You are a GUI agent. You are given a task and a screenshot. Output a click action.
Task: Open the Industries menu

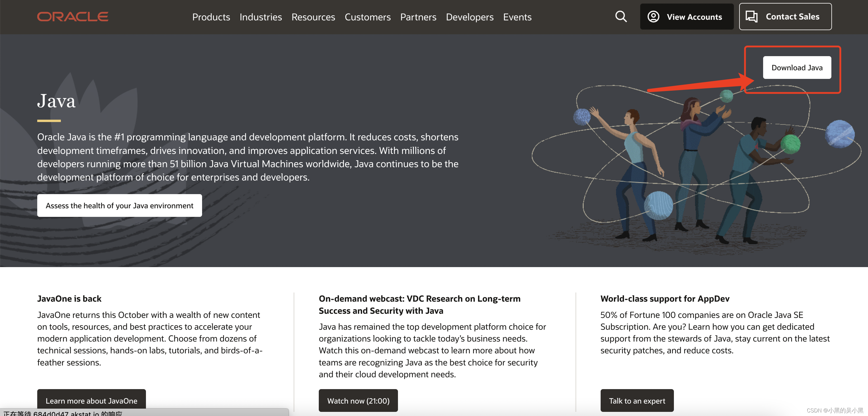click(x=261, y=17)
